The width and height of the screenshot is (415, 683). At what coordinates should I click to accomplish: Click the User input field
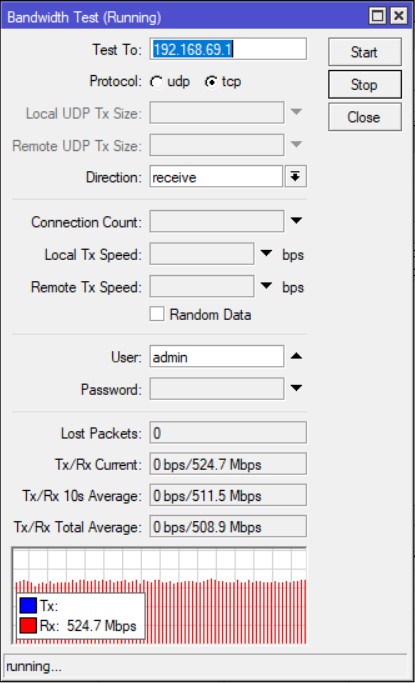click(x=217, y=357)
